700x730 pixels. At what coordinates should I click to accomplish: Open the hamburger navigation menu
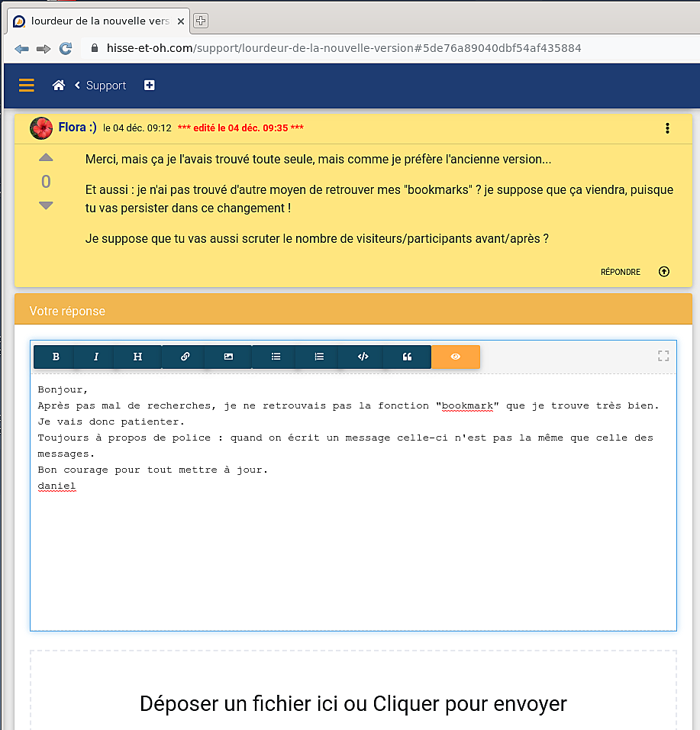27,86
